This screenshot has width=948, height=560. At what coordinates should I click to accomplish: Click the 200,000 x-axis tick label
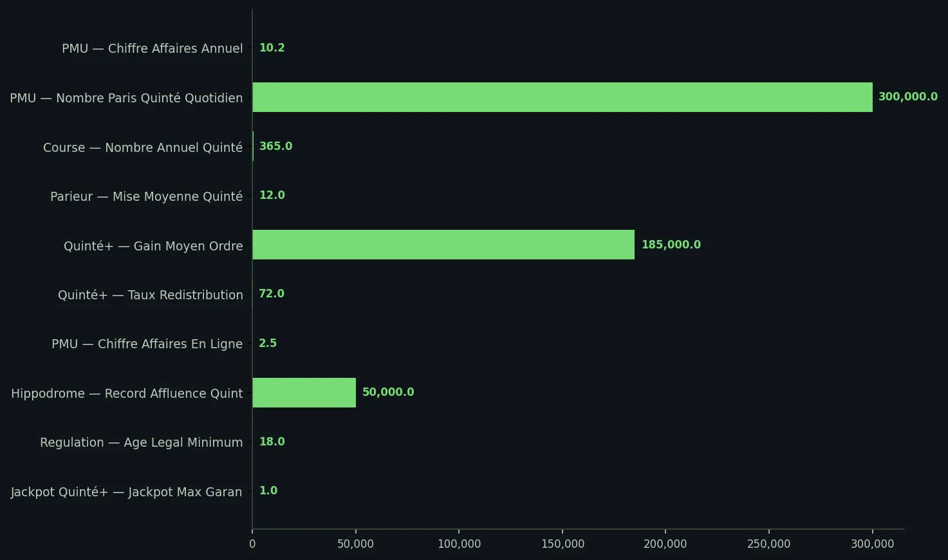click(665, 544)
